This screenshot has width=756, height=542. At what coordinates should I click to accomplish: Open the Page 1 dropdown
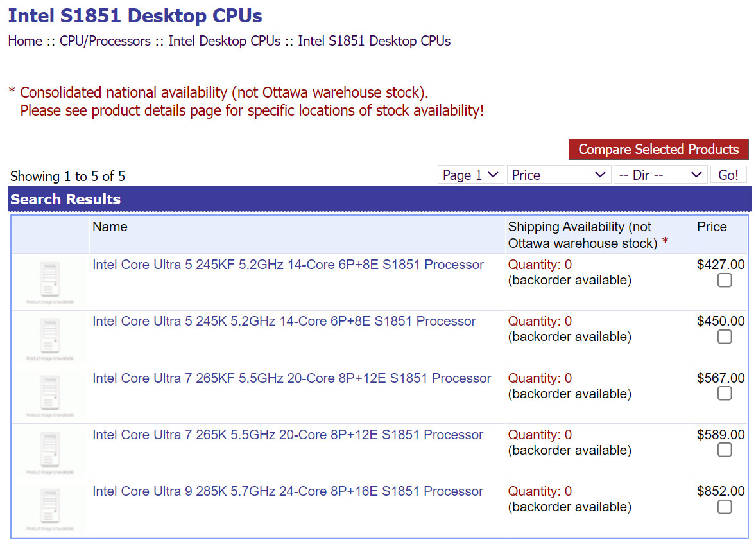(x=470, y=175)
